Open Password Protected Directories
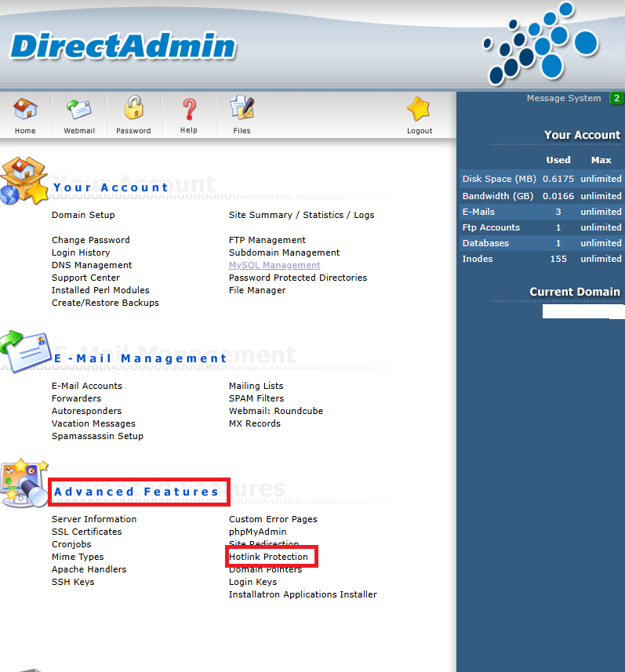The height and width of the screenshot is (672, 625). 298,278
